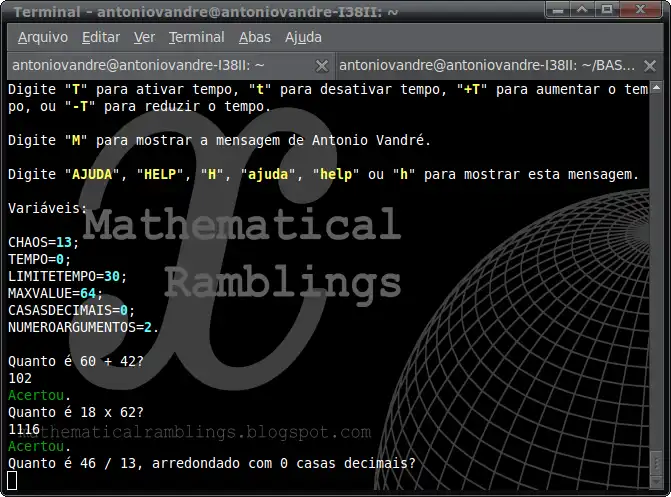671x497 pixels.
Task: Open the Ver menu
Action: point(144,37)
